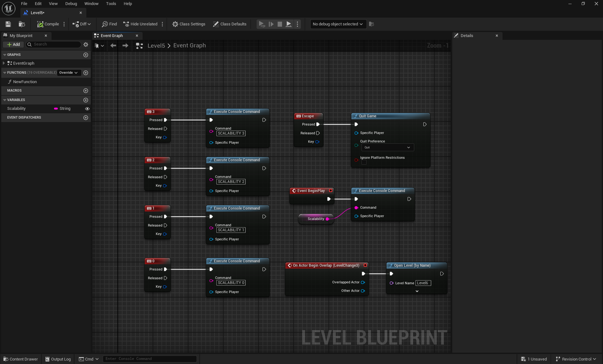Open the functions Override dropdown
Screen dimensions: 603x364
click(x=68, y=73)
